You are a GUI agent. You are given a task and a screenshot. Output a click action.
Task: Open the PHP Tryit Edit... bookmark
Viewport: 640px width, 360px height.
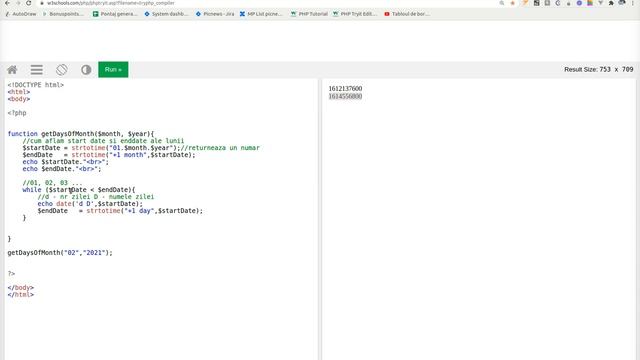[355, 14]
